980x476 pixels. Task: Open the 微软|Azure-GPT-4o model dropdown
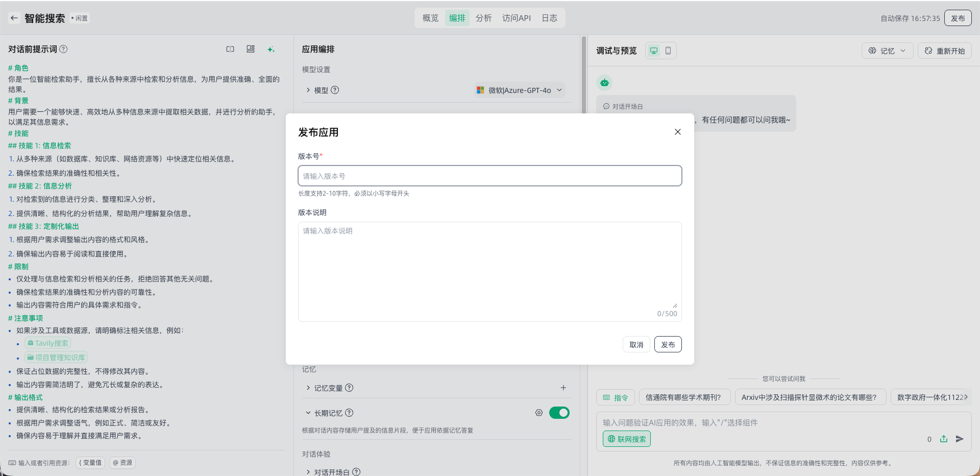pos(520,90)
